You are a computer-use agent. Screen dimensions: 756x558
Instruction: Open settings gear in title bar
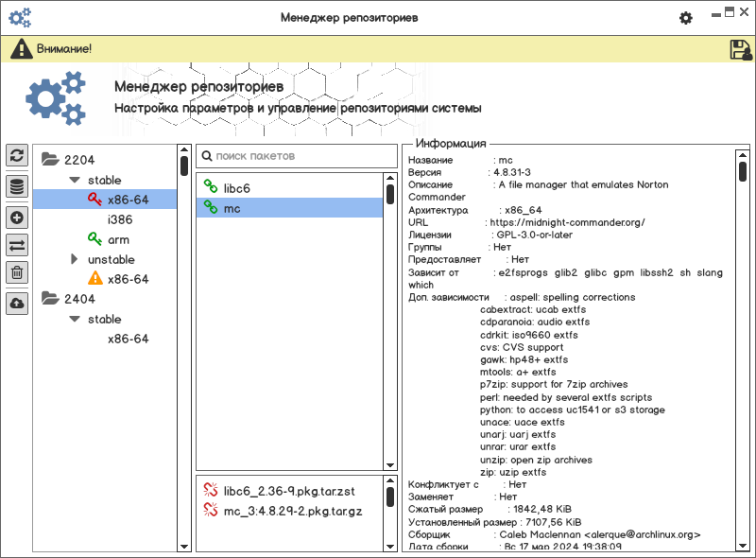(686, 18)
